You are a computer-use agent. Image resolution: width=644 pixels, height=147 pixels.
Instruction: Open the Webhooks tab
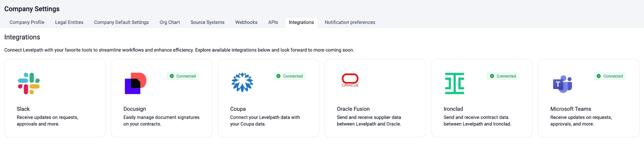coord(246,22)
